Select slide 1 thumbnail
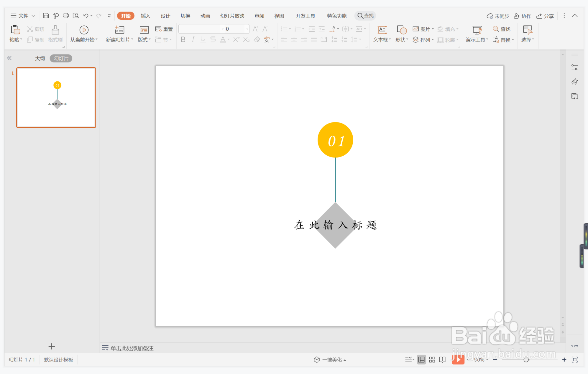Viewport: 588px width, 374px height. 56,98
